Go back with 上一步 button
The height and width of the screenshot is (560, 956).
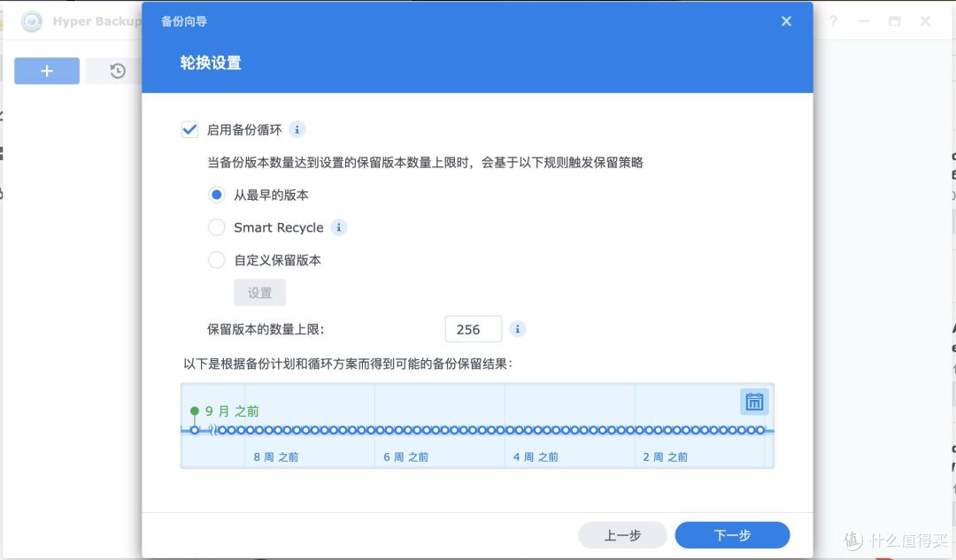(x=622, y=535)
